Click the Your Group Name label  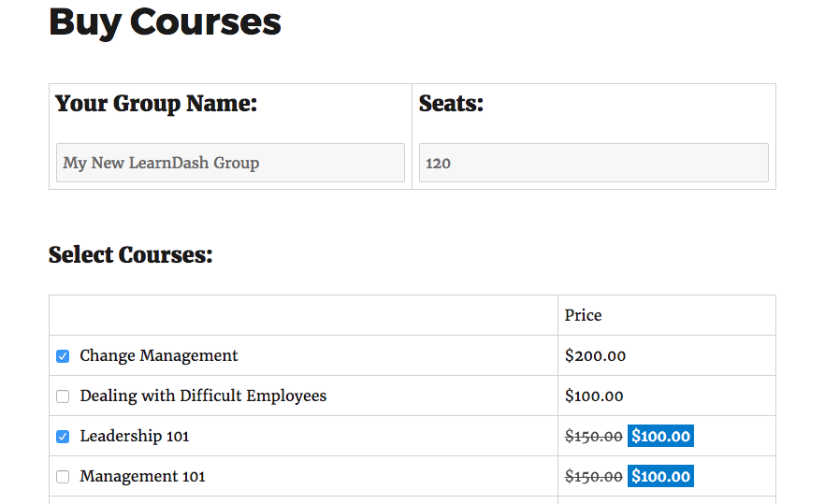155,103
